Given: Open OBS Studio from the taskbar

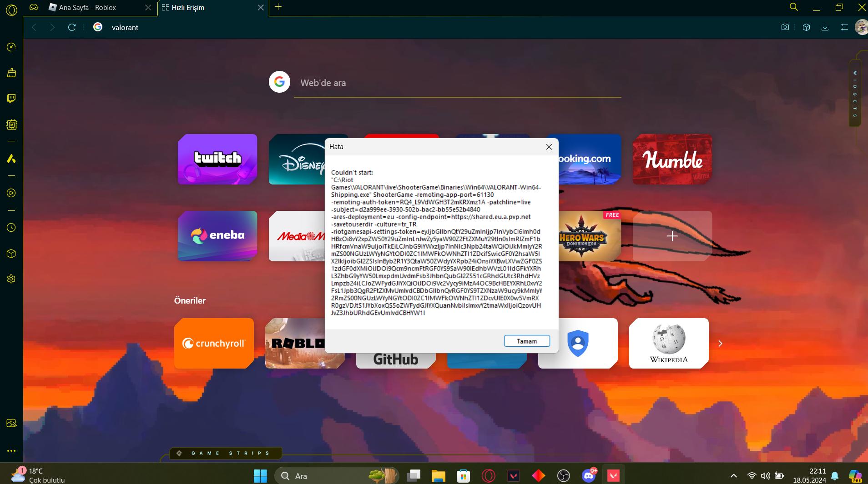Looking at the screenshot, I should pyautogui.click(x=563, y=476).
